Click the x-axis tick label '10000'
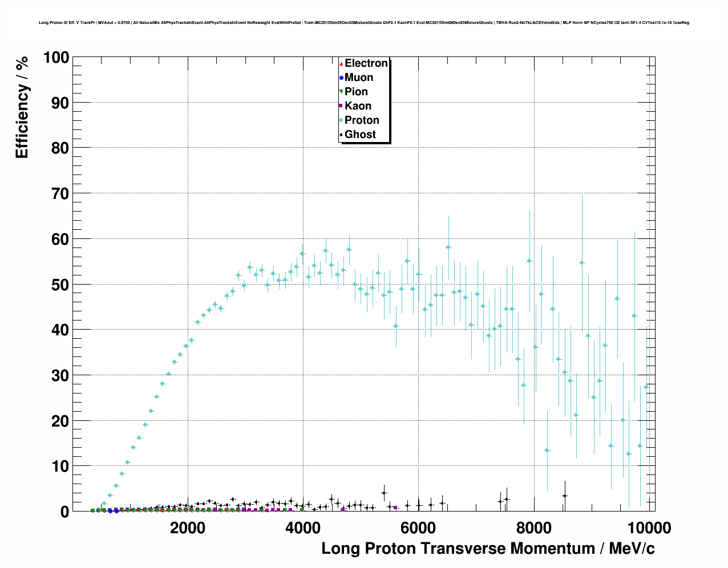This screenshot has width=728, height=568. 648,528
